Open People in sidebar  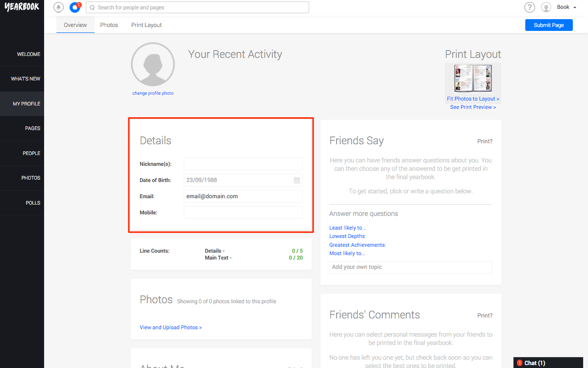[22, 153]
